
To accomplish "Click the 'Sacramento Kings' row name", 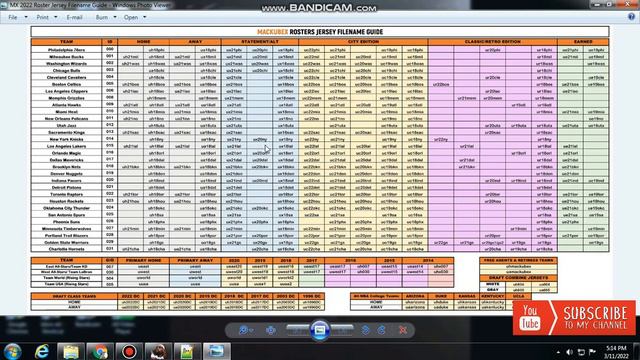I will (x=67, y=133).
